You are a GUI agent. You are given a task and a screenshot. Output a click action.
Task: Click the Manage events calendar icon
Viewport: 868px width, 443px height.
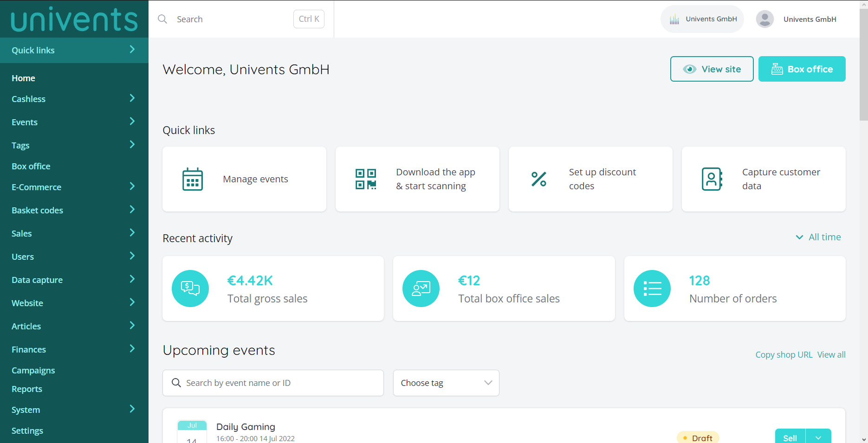pos(193,179)
